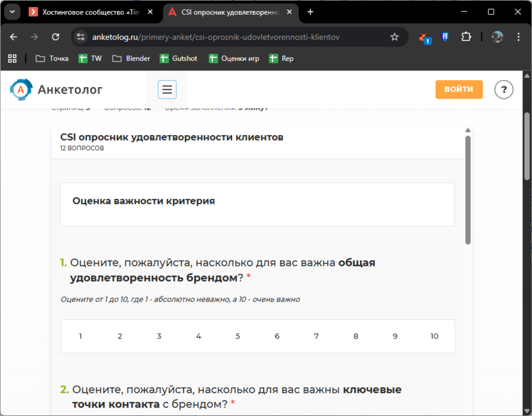This screenshot has width=532, height=416.
Task: Open the help question mark button
Action: click(504, 90)
